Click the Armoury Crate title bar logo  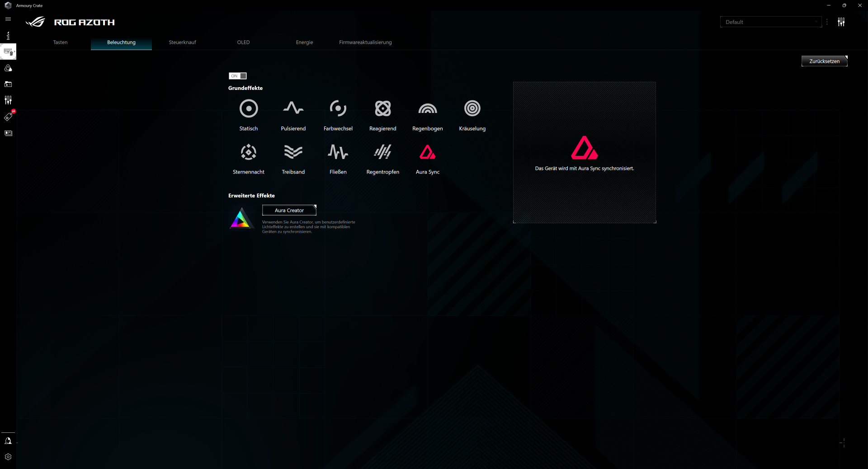pos(8,5)
